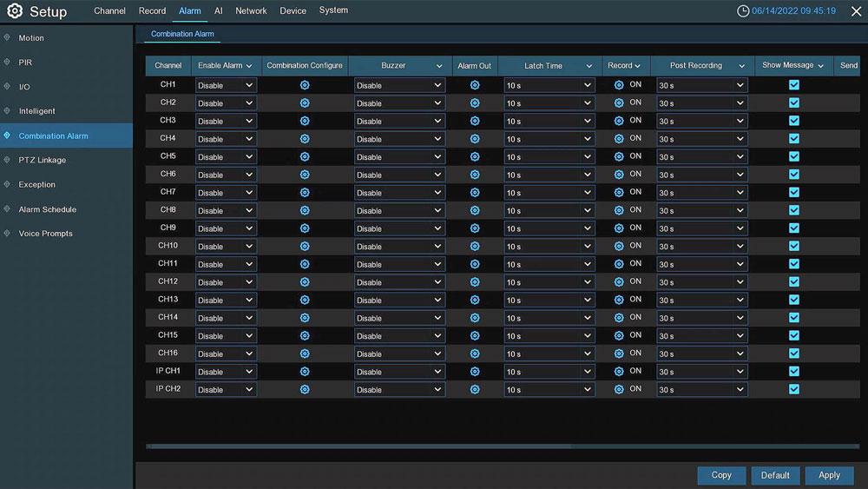Open Post Recording dropdown for CH14
Screen dimensions: 868x489
pyautogui.click(x=701, y=318)
